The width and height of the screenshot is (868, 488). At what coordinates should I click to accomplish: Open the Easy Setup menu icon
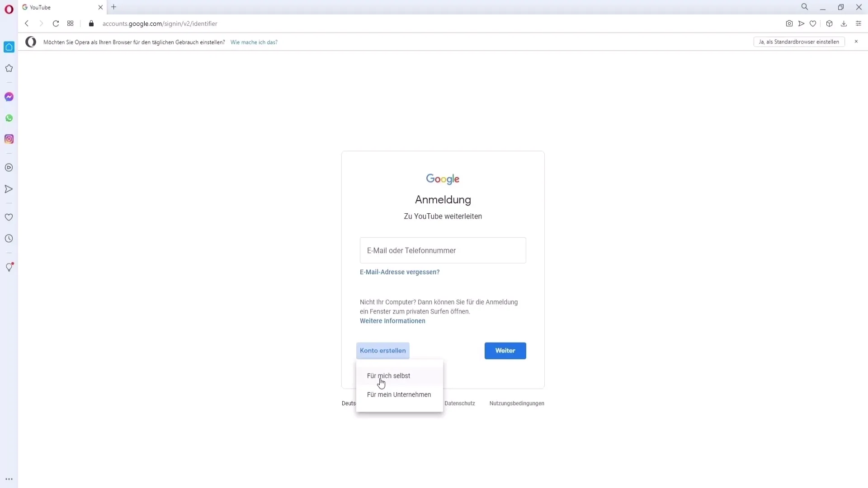(859, 23)
